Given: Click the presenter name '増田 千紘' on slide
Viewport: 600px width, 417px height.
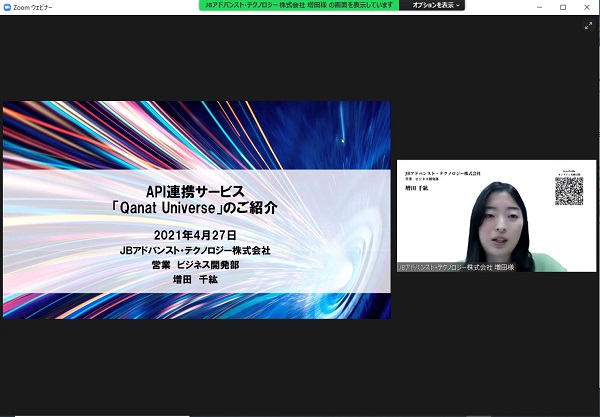Looking at the screenshot, I should 195,280.
